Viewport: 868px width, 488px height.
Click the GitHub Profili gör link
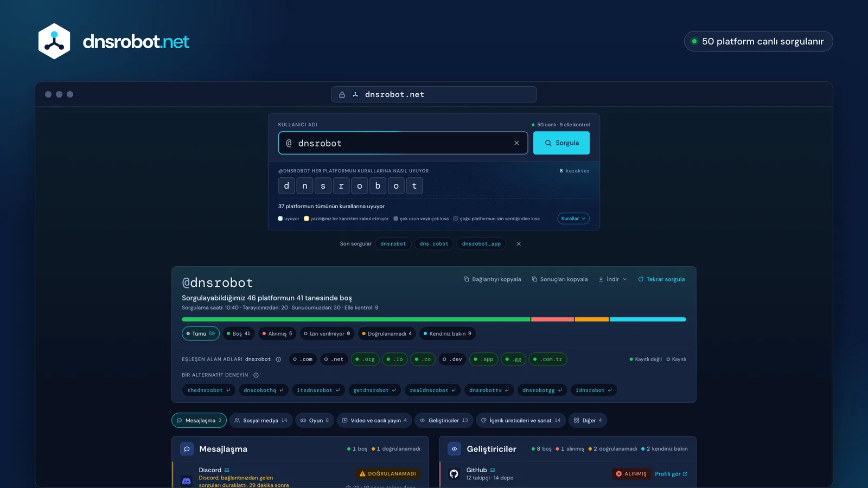(x=671, y=474)
